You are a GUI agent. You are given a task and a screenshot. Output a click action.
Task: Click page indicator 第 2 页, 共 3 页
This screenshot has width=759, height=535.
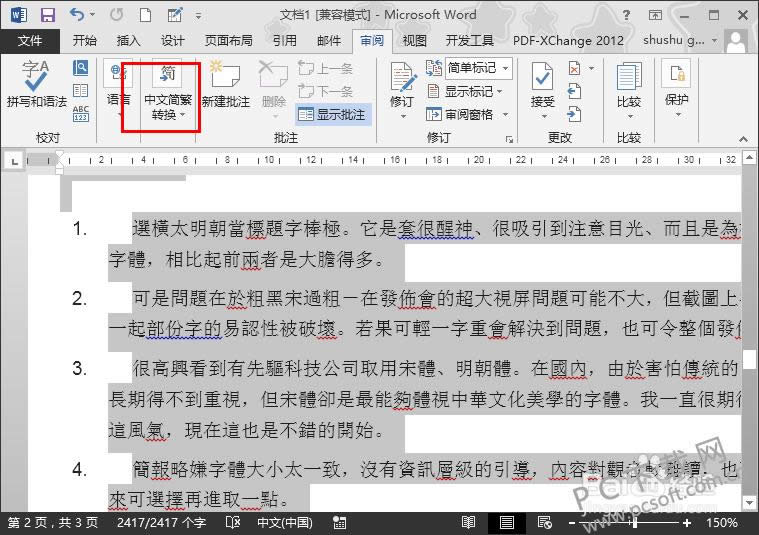coord(53,523)
